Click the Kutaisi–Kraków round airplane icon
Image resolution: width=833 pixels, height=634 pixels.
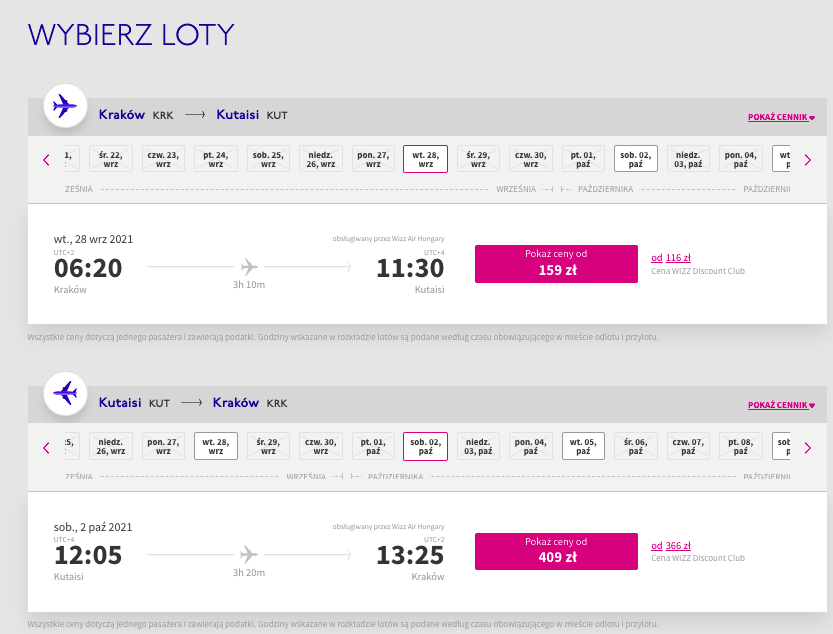click(65, 394)
